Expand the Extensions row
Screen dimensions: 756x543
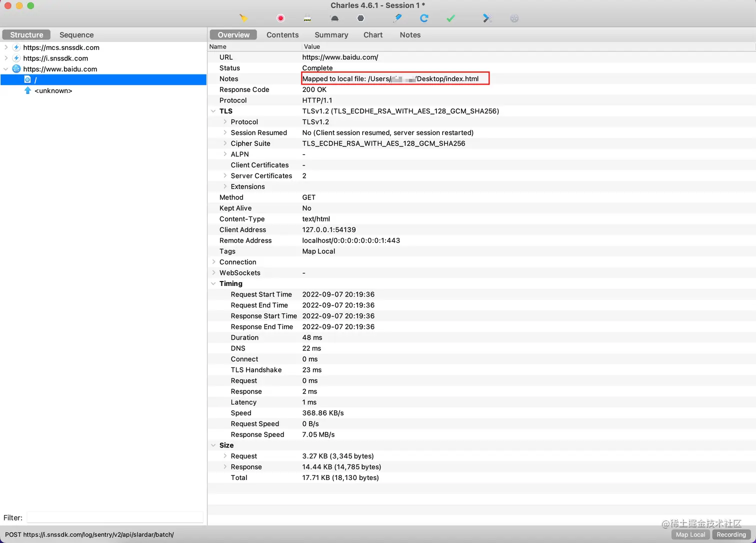pos(225,186)
